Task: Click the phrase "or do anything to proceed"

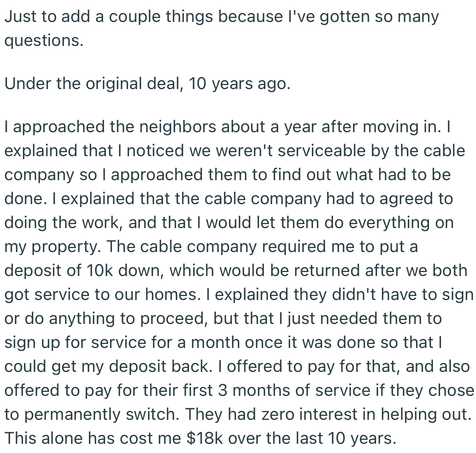Action: [106, 318]
